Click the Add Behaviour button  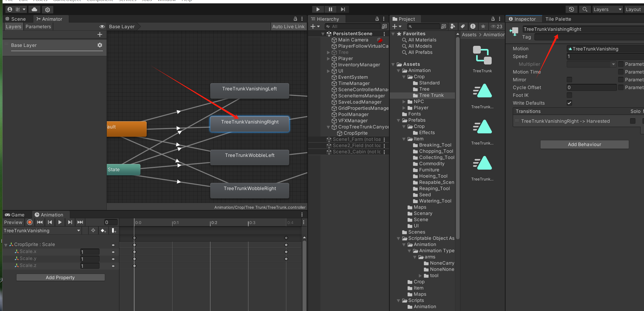coord(584,144)
